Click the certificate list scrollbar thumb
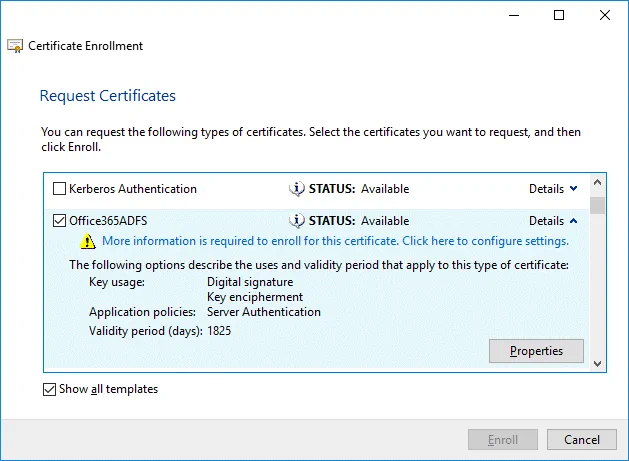The image size is (629, 461). (598, 205)
